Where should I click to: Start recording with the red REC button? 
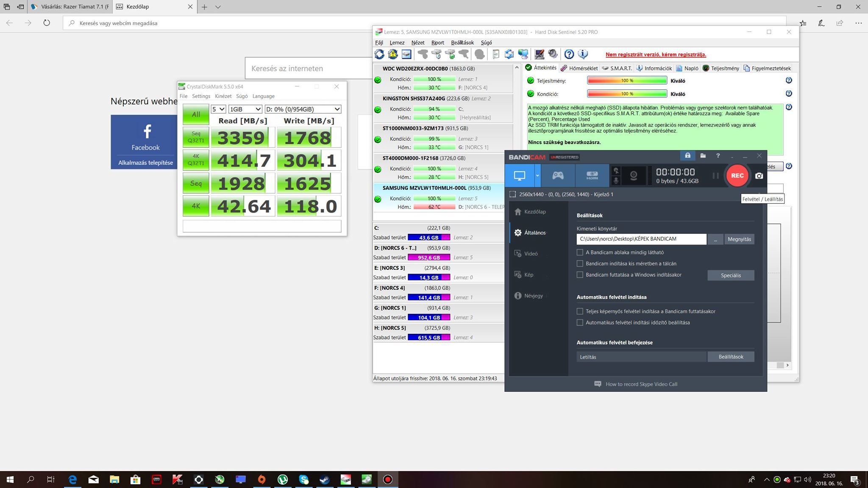(737, 175)
